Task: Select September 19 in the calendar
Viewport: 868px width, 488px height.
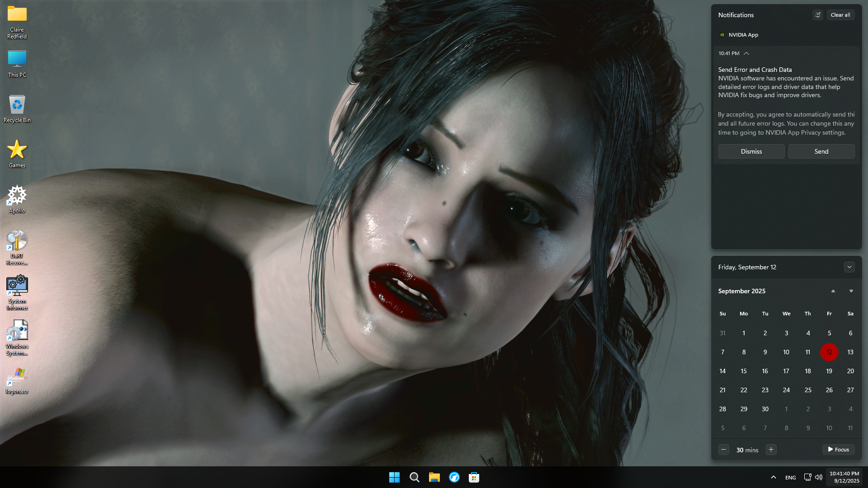Action: tap(829, 371)
